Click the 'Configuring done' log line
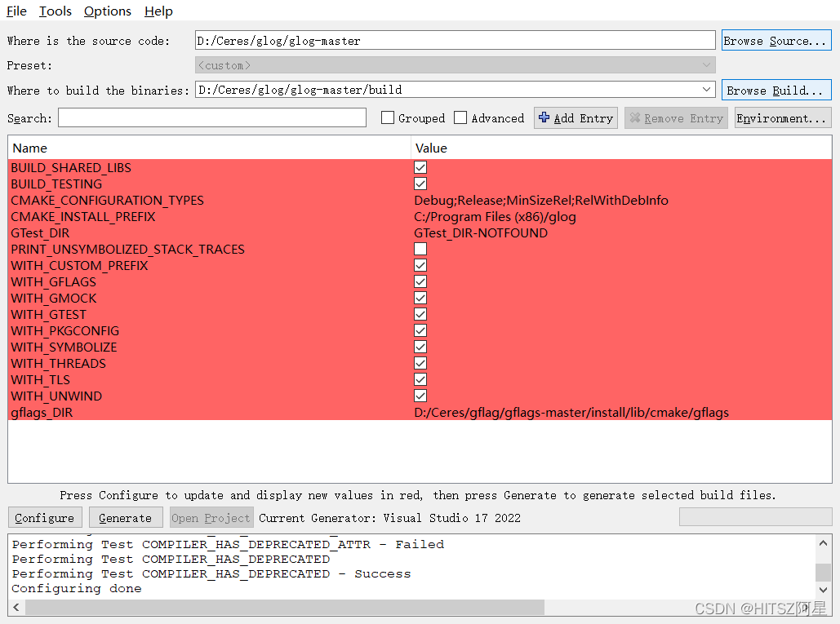Image resolution: width=840 pixels, height=624 pixels. 77,589
